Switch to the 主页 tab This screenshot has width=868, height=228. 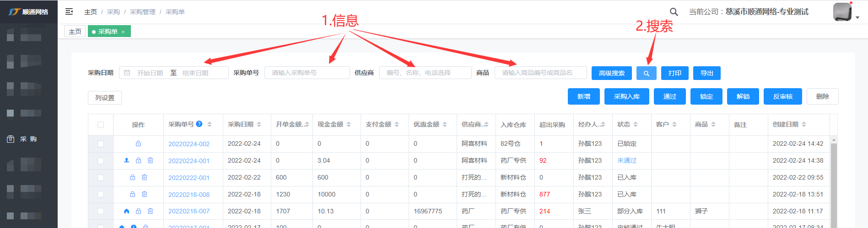pyautogui.click(x=75, y=32)
